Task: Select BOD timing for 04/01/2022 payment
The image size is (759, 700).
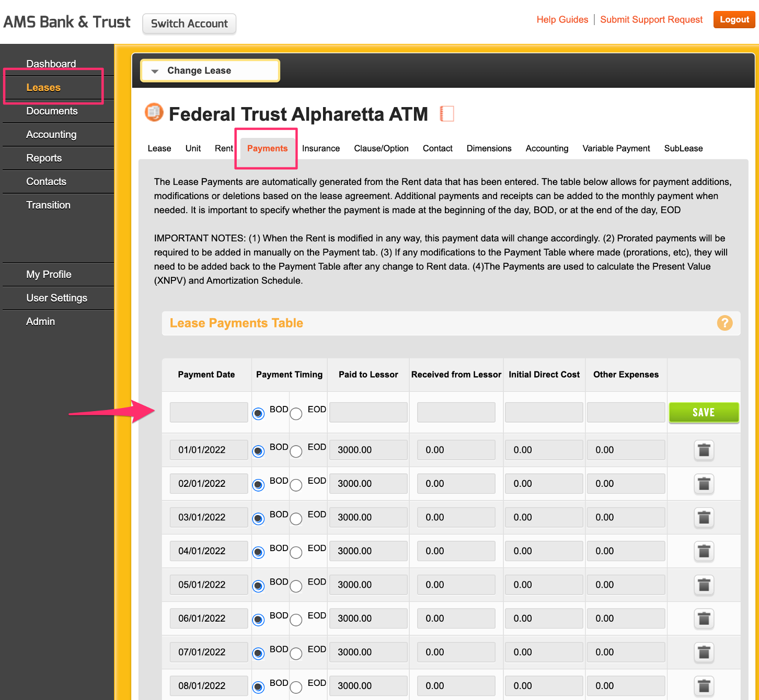Action: (258, 552)
